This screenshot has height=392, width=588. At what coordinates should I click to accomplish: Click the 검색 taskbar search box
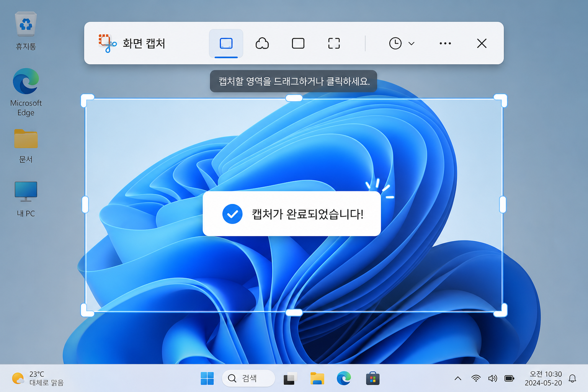pyautogui.click(x=248, y=378)
